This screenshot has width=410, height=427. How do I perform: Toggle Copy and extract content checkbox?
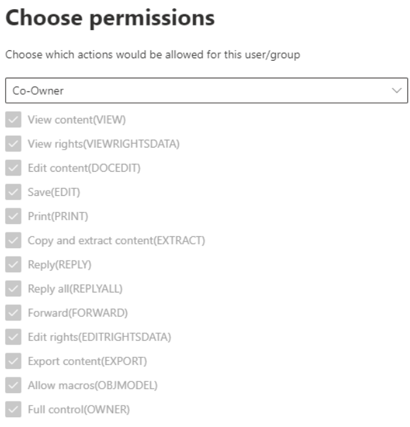(13, 240)
